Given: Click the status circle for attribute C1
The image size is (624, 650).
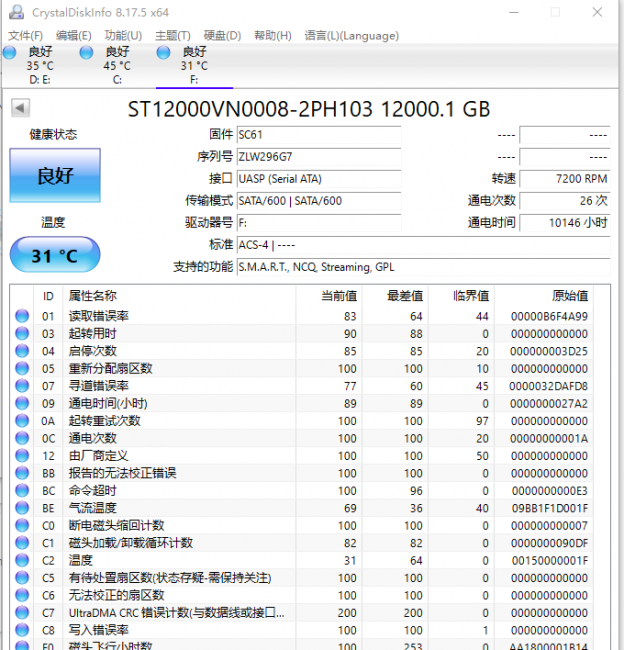Looking at the screenshot, I should [22, 543].
